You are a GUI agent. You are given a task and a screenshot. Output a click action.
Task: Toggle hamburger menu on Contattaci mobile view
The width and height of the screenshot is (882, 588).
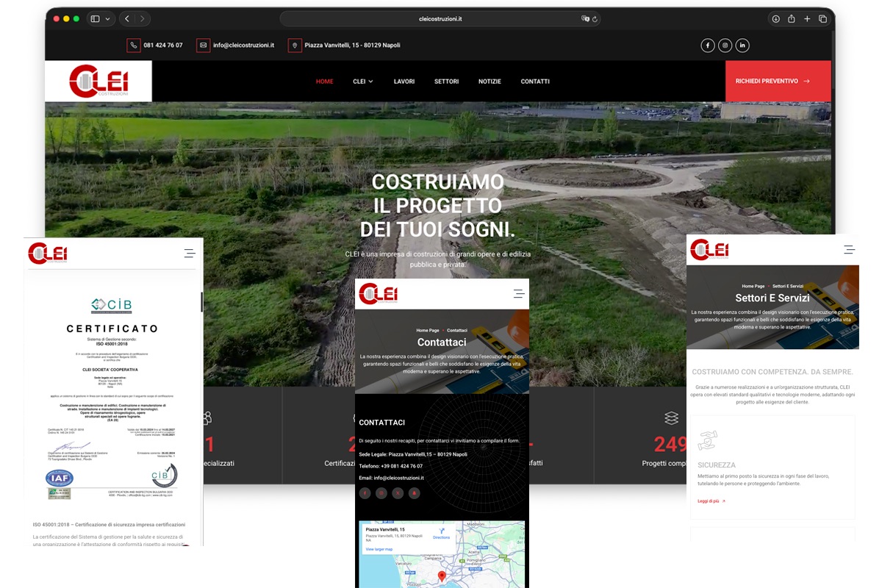(x=519, y=294)
